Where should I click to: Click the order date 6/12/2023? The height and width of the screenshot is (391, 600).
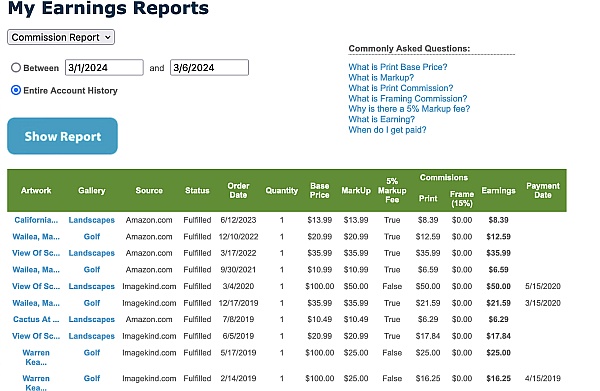tap(238, 220)
